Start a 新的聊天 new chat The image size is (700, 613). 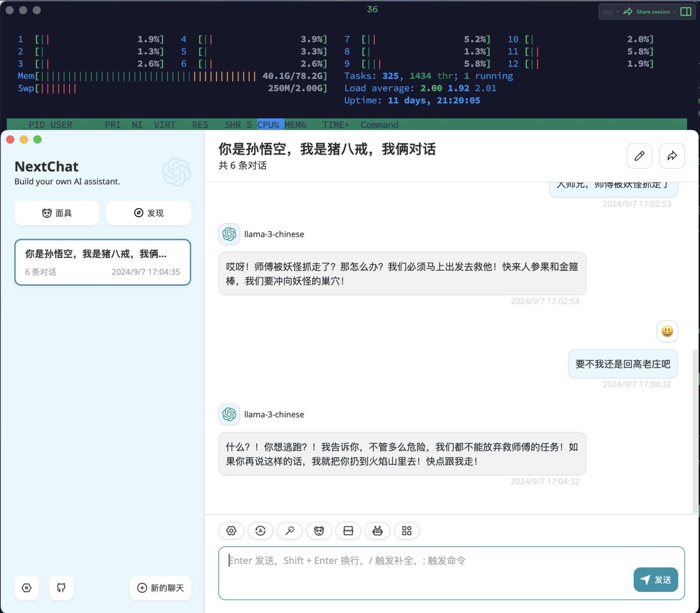(x=161, y=588)
